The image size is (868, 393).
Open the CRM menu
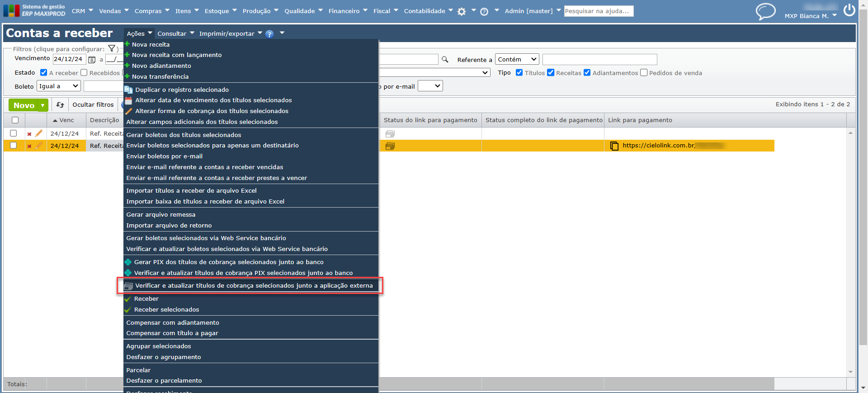tap(82, 11)
